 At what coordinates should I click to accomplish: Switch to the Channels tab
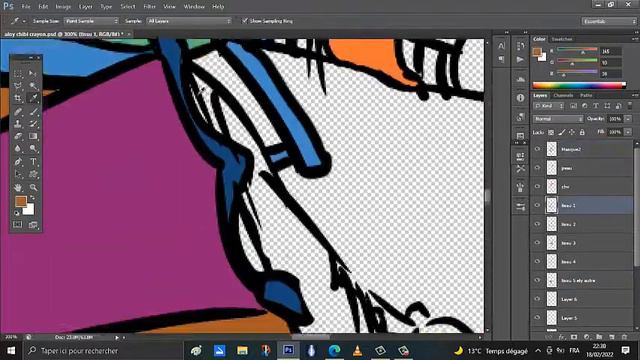point(563,95)
